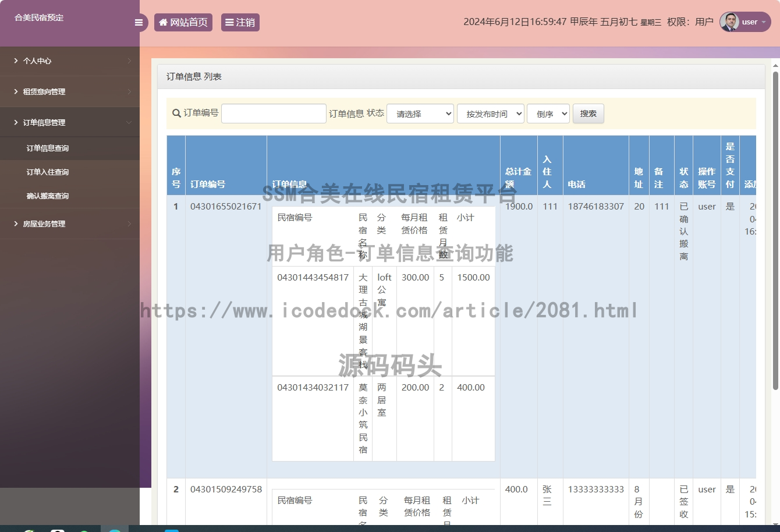The height and width of the screenshot is (532, 780).
Task: Click the 网站首页 home button
Action: 183,22
